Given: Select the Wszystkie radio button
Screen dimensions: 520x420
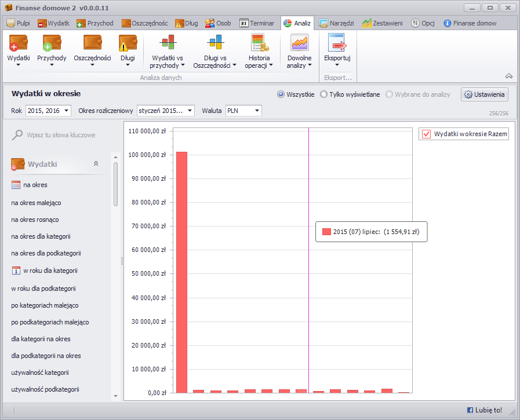Looking at the screenshot, I should pos(281,94).
